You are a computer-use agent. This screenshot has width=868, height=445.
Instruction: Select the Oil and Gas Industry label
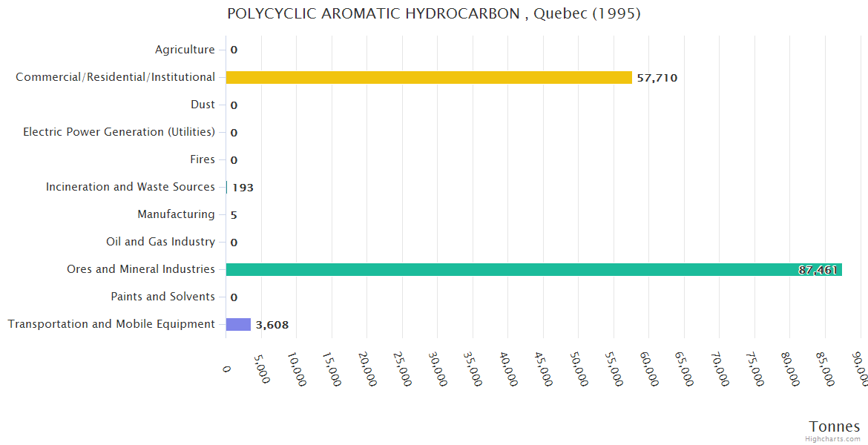160,242
